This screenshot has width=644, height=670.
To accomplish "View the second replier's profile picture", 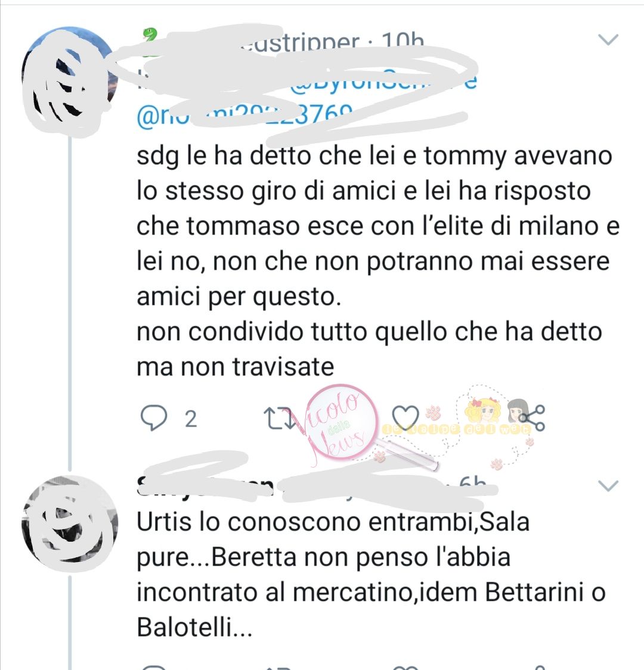I will (69, 523).
